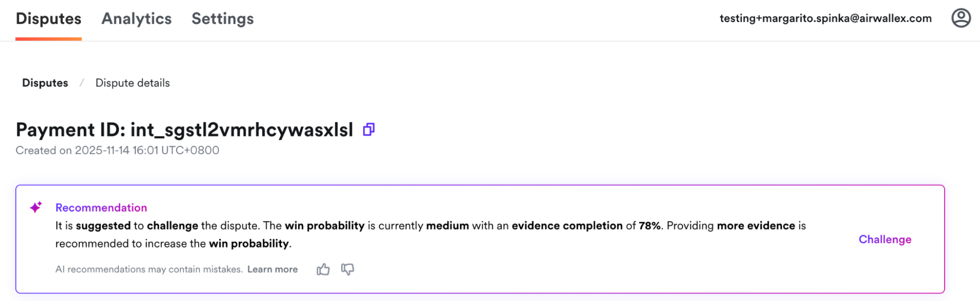Screen dimensions: 980x301
Task: Give thumbs down to the AI recommendation
Action: 348,269
